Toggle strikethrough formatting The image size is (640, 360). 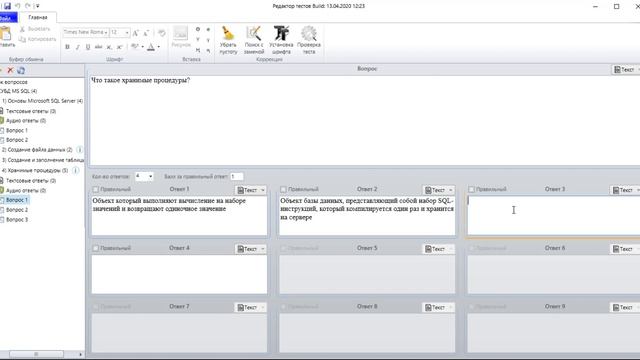98,47
